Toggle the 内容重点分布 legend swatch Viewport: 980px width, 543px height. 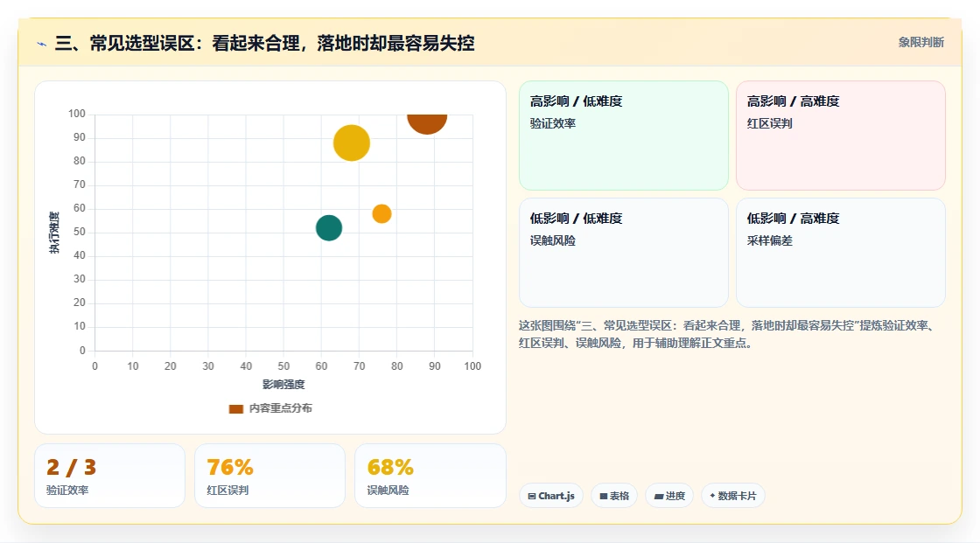tap(235, 408)
